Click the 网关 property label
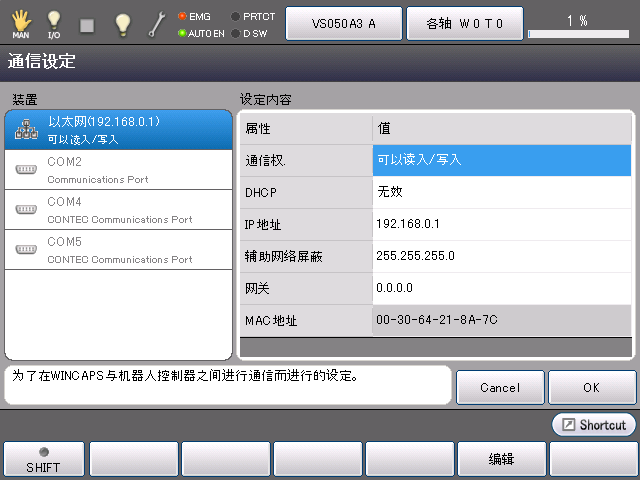640x480 pixels. [306, 288]
